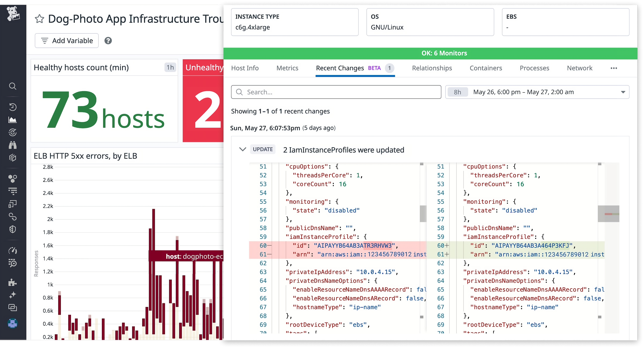This screenshot has height=348, width=644.
Task: Click the Add Variable button
Action: [x=66, y=40]
